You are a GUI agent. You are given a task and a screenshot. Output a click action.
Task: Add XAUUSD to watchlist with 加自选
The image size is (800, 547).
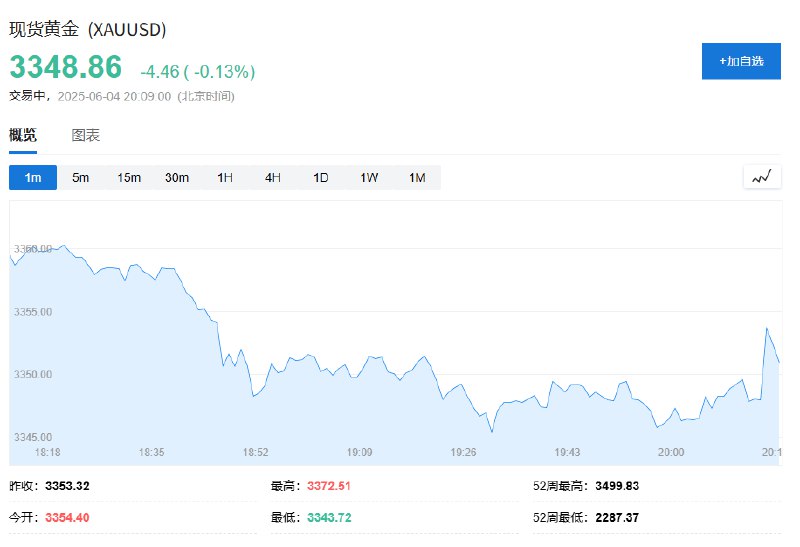click(x=741, y=61)
